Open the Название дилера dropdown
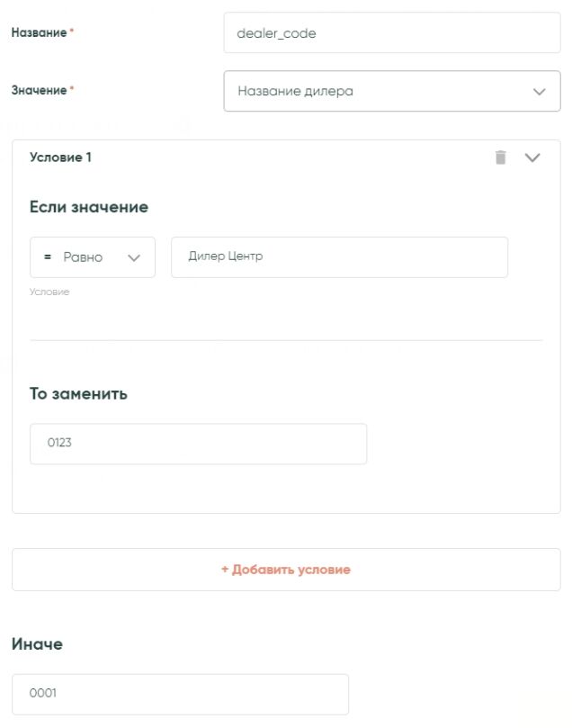The height and width of the screenshot is (728, 572). tap(391, 92)
